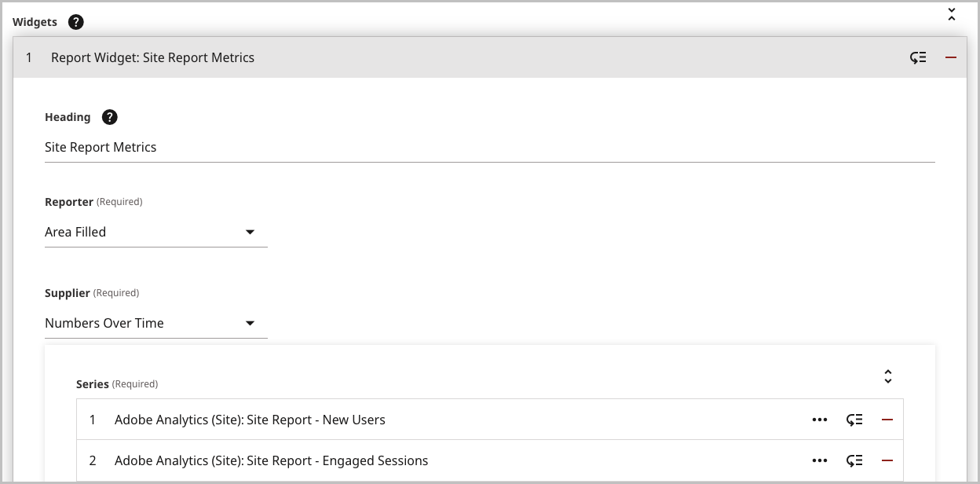Click the Series sort order chevrons
Screen dimensions: 980x484
[887, 376]
